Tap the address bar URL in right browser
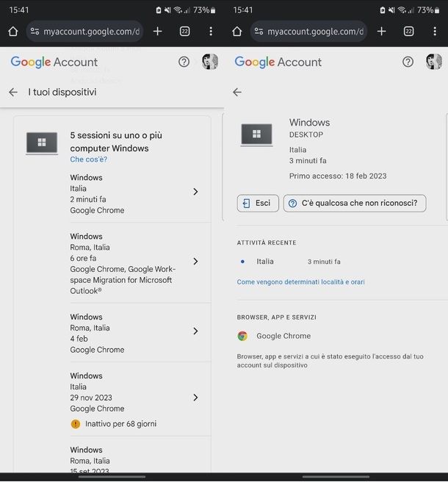This screenshot has width=448, height=482. coord(316,32)
